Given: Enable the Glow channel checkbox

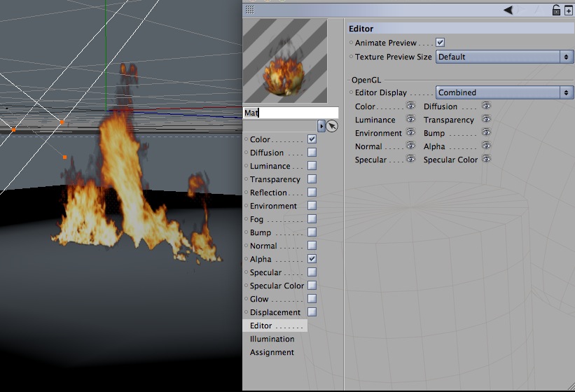Looking at the screenshot, I should point(312,299).
